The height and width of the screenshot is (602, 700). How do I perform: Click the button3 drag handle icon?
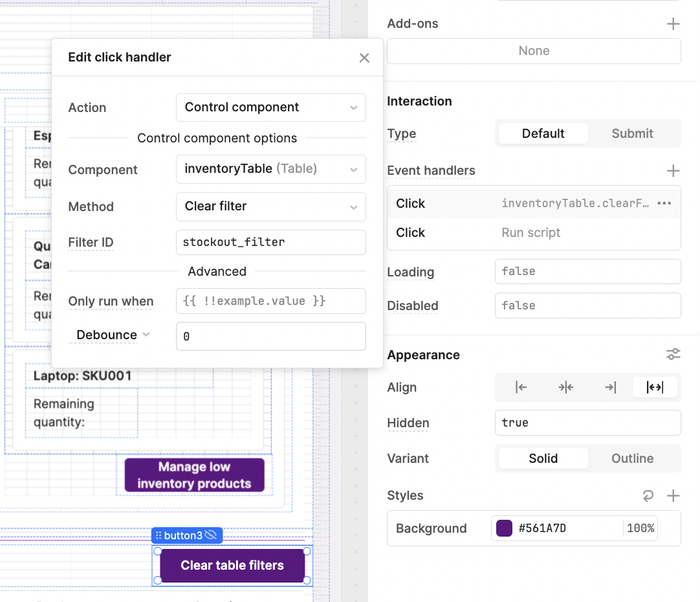coord(159,535)
